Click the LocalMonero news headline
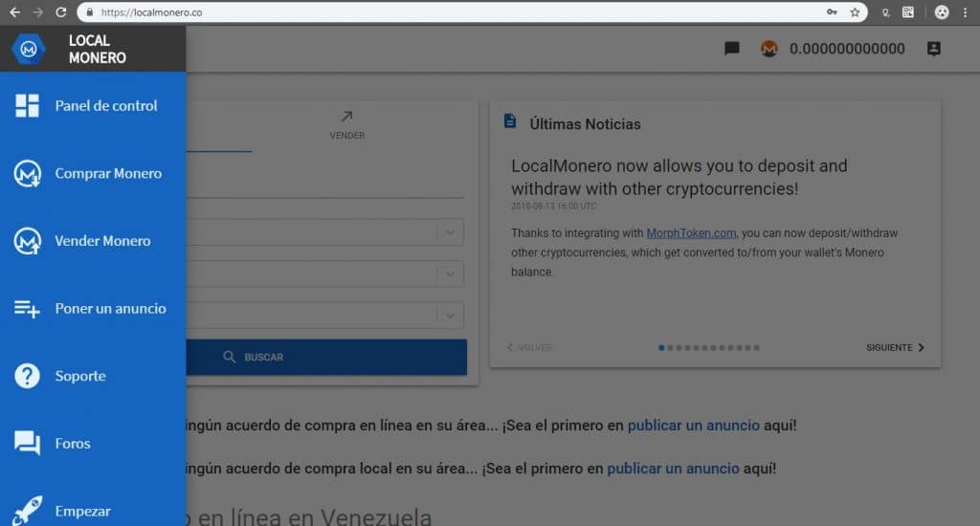Viewport: 980px width, 526px height. point(679,177)
